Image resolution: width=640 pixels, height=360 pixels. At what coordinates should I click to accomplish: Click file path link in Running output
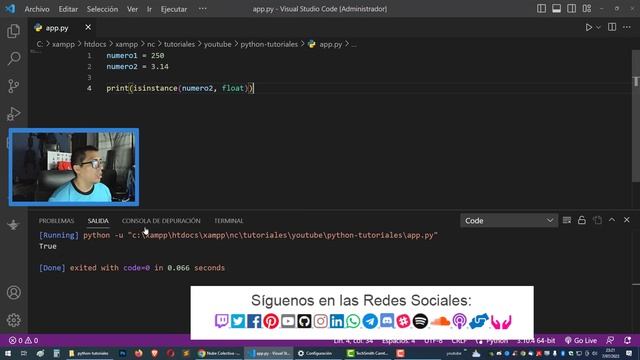click(282, 235)
